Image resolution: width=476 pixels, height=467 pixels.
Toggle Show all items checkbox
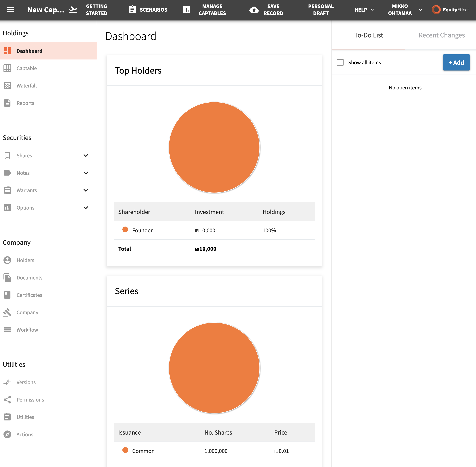[340, 62]
